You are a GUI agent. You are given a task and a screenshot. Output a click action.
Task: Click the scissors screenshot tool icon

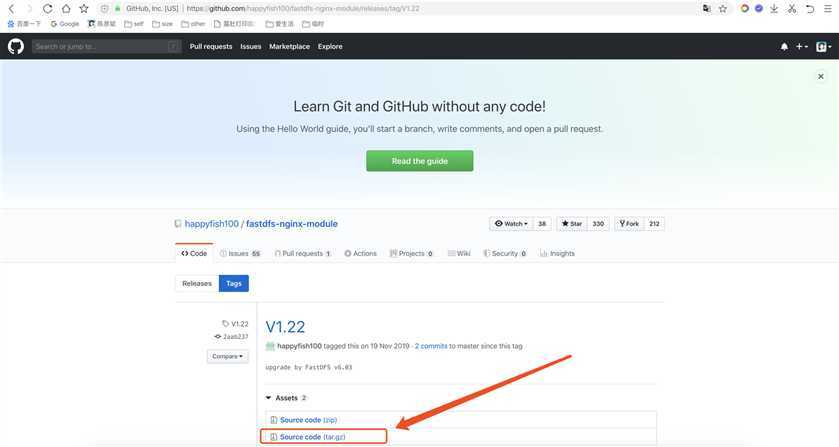792,9
